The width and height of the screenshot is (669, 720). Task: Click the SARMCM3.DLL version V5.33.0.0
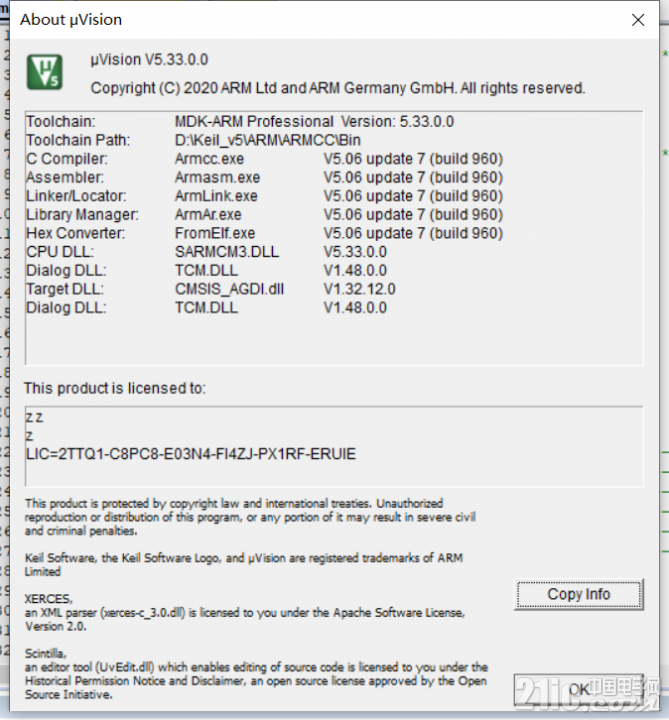(355, 252)
